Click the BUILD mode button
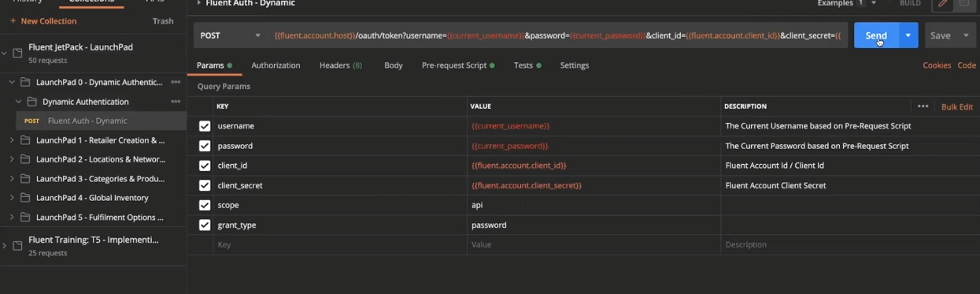 (910, 4)
